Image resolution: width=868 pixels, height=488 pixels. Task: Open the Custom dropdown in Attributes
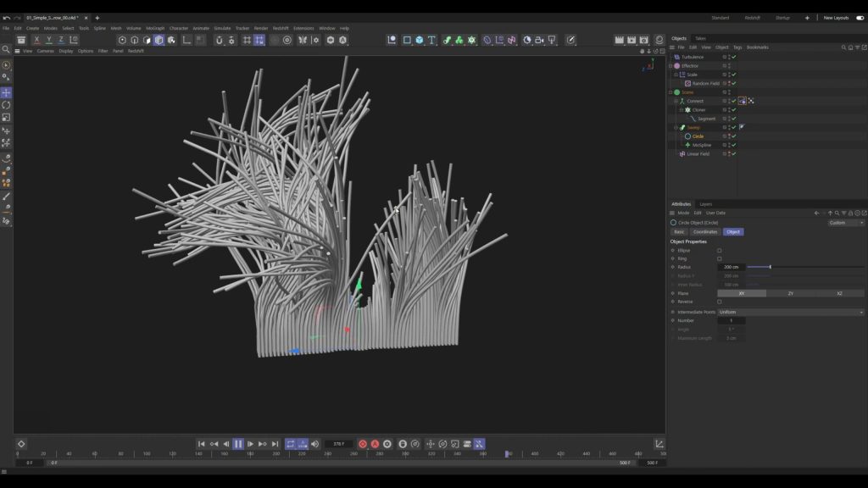(x=846, y=223)
